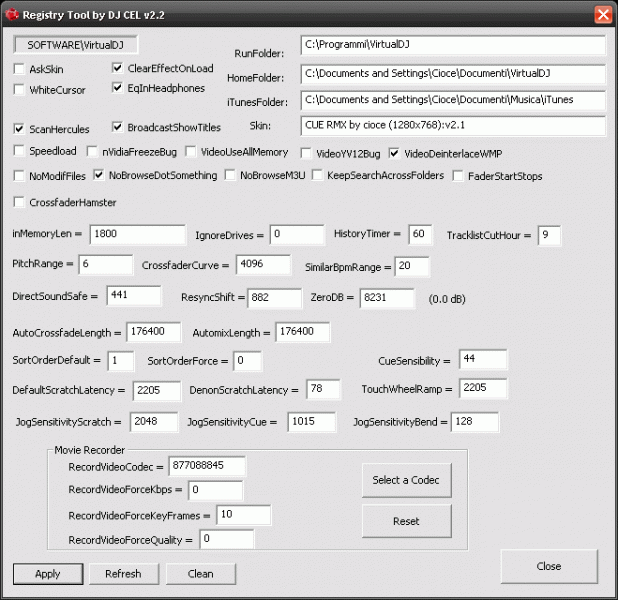This screenshot has height=600, width=618.
Task: Click the inMemoryLen value field
Action: (138, 235)
